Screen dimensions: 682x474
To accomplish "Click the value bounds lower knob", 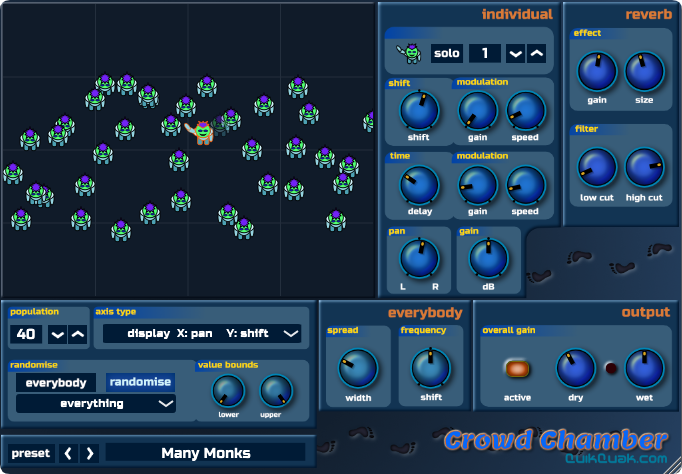I will coord(228,391).
